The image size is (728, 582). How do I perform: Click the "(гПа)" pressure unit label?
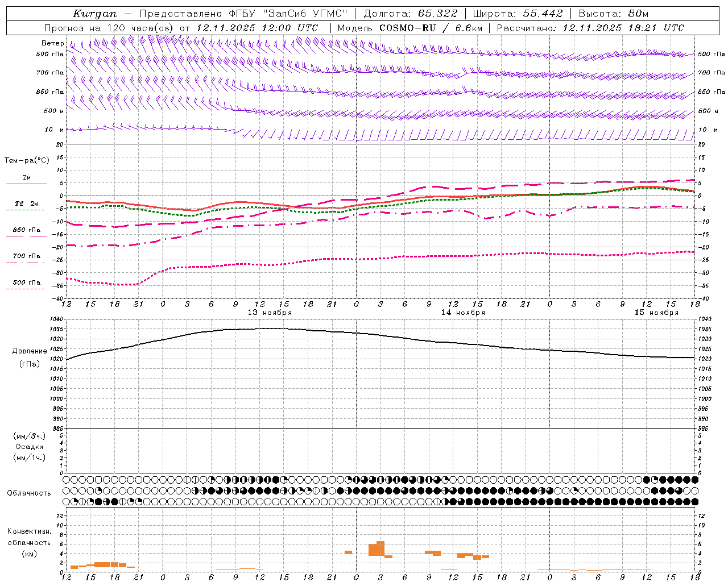pyautogui.click(x=30, y=364)
